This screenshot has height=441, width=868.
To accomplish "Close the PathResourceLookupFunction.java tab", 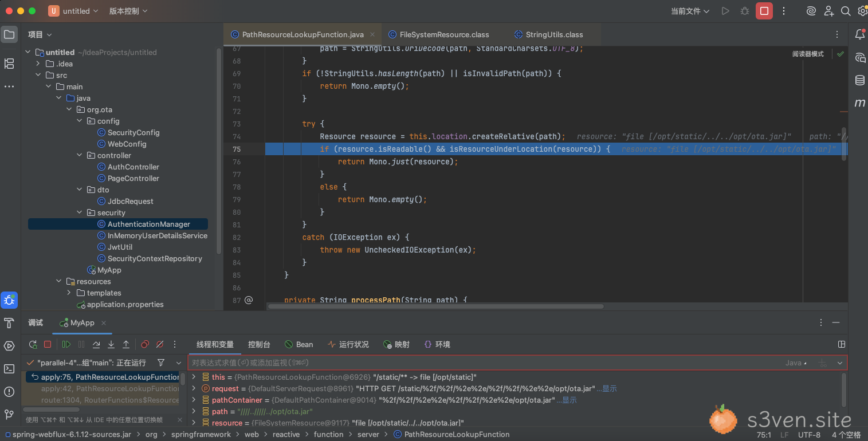I will [x=372, y=34].
